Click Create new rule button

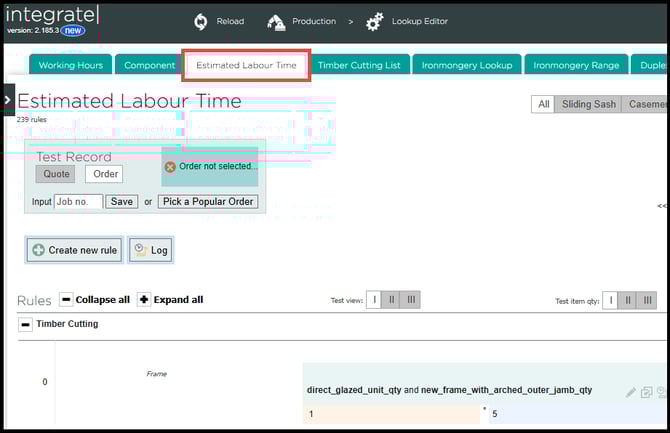74,250
